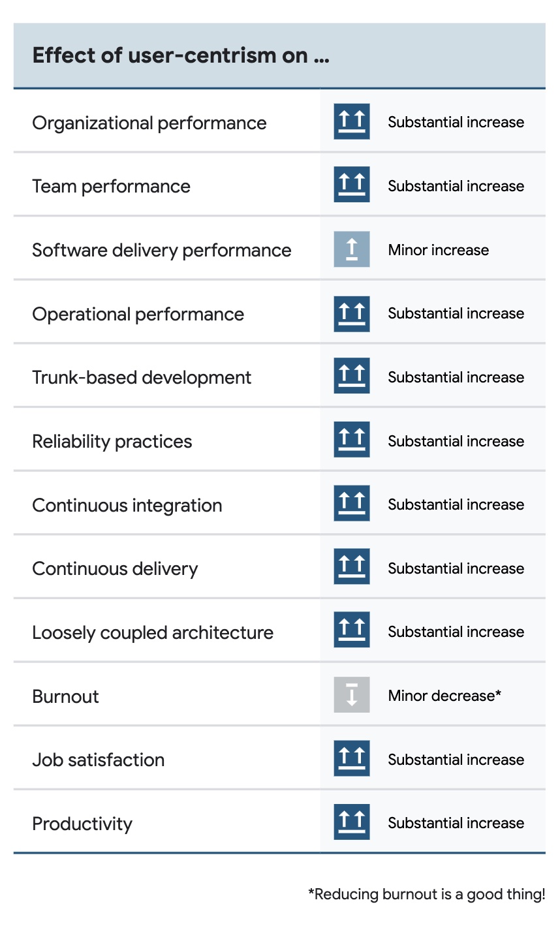Viewport: 560px width, 928px height.
Task: Click the gray down-arrow icon beside Burnout
Action: [352, 694]
